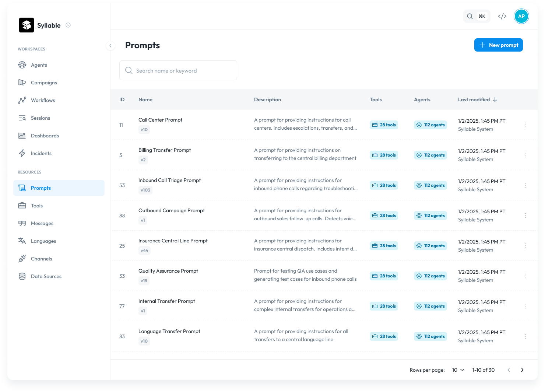Image resolution: width=545 pixels, height=392 pixels.
Task: Click 28 tools badge for Quality Assurance Prompt
Action: (x=384, y=276)
